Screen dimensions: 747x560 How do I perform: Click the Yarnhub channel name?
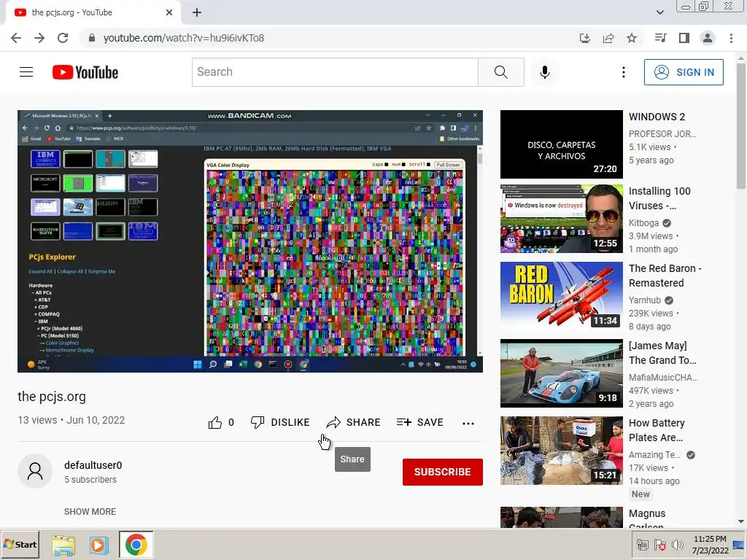click(645, 300)
